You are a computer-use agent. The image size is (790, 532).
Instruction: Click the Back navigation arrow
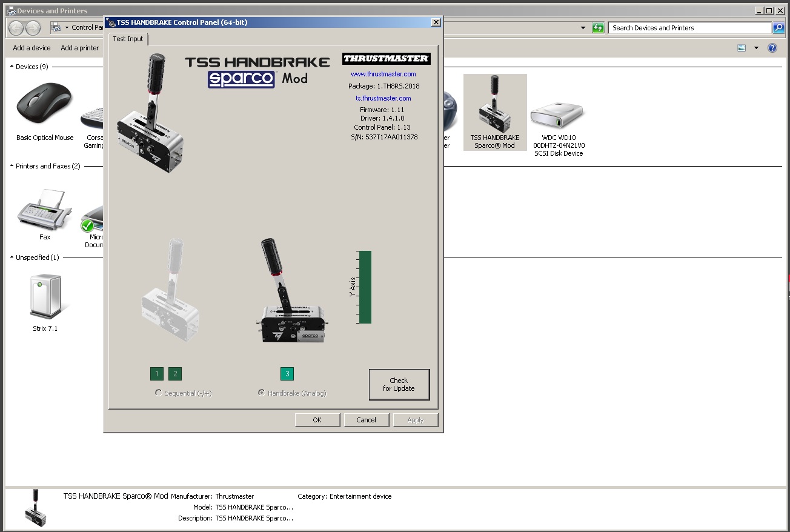pyautogui.click(x=16, y=28)
